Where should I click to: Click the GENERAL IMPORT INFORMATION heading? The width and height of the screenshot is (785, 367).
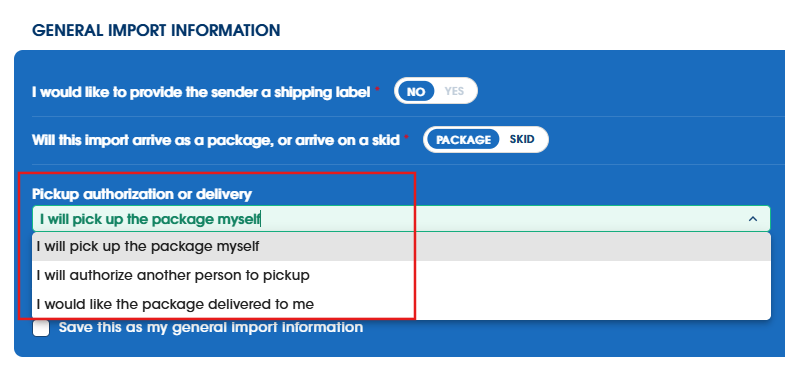tap(156, 30)
